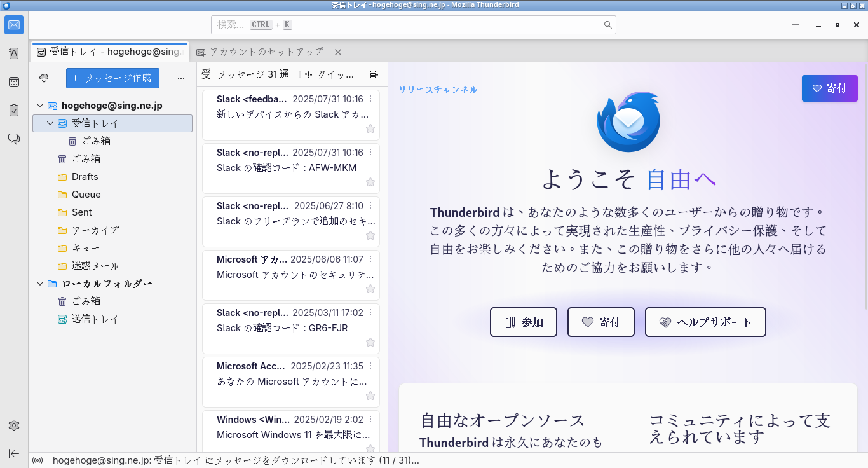Screen dimensions: 868x468
Task: Click the ヘルプサポート button
Action: [x=705, y=322]
